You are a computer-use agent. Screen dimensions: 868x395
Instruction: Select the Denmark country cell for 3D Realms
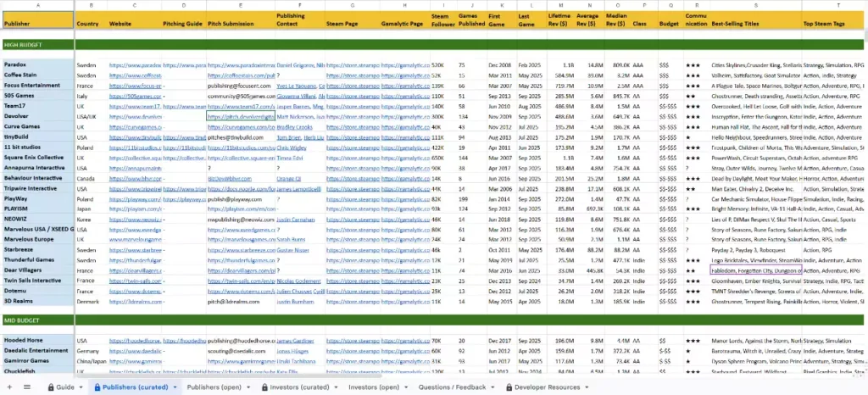tap(92, 302)
